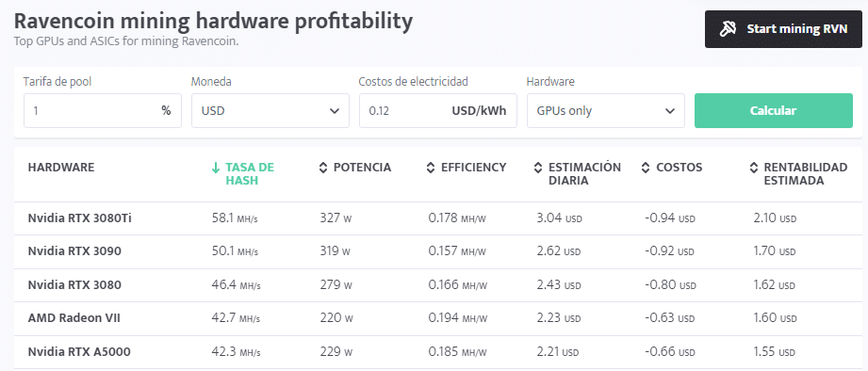Click the green Calcular button
This screenshot has height=371, width=868.
coord(774,110)
